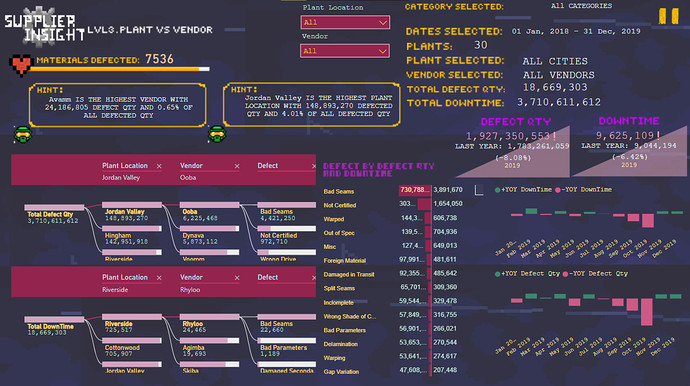Image resolution: width=690 pixels, height=386 pixels.
Task: Click the pause icon at top right
Action: [668, 16]
